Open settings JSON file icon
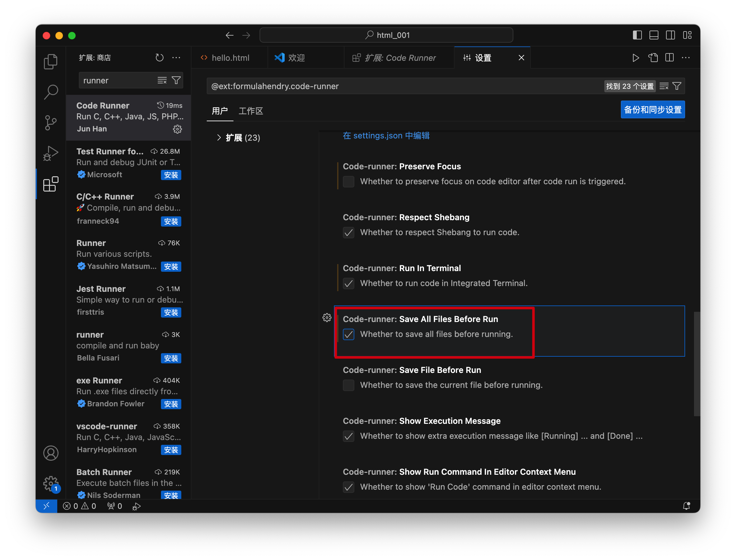The height and width of the screenshot is (560, 736). 653,58
